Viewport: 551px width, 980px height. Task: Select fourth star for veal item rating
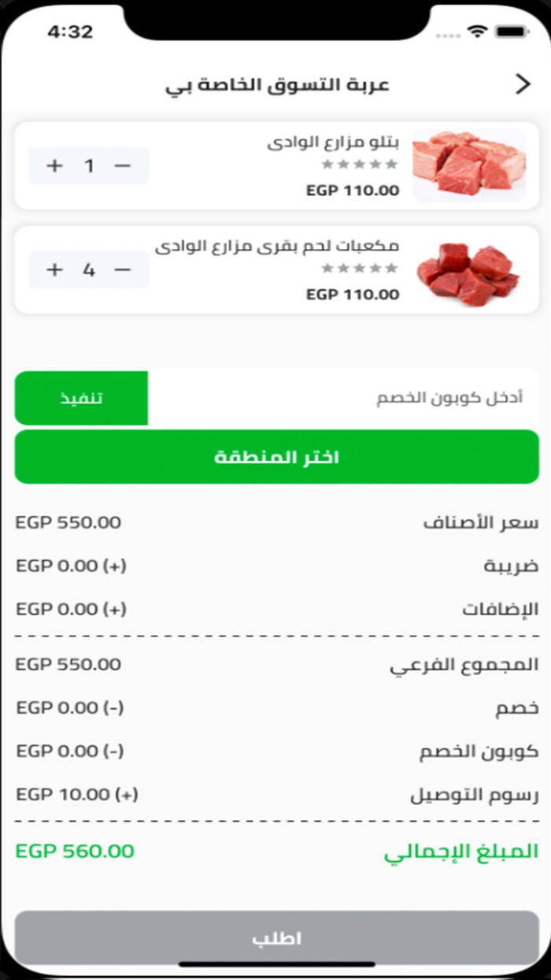pyautogui.click(x=375, y=164)
